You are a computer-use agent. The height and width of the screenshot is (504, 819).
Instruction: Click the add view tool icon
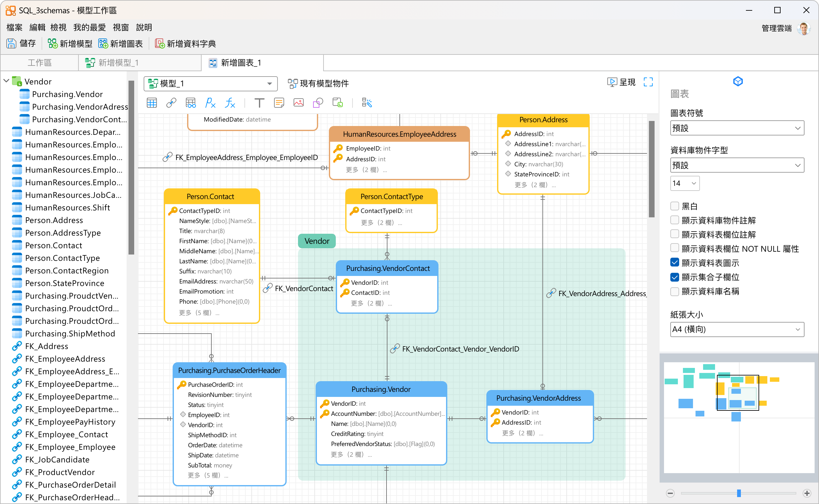coord(191,103)
